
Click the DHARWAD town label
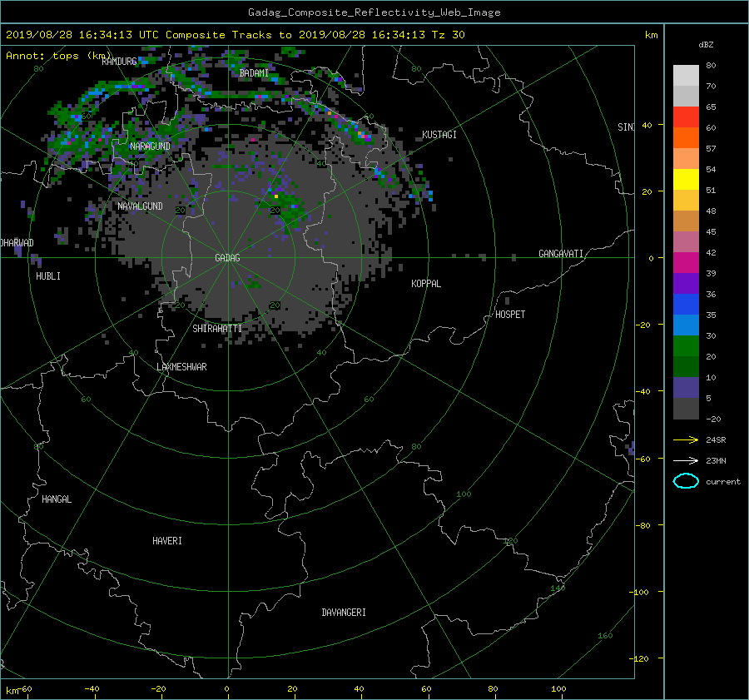point(17,243)
